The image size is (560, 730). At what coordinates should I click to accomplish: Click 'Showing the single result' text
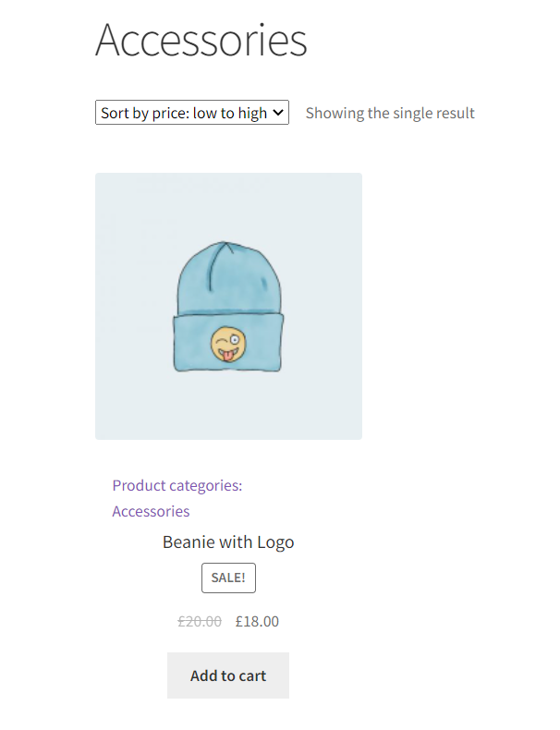point(390,113)
